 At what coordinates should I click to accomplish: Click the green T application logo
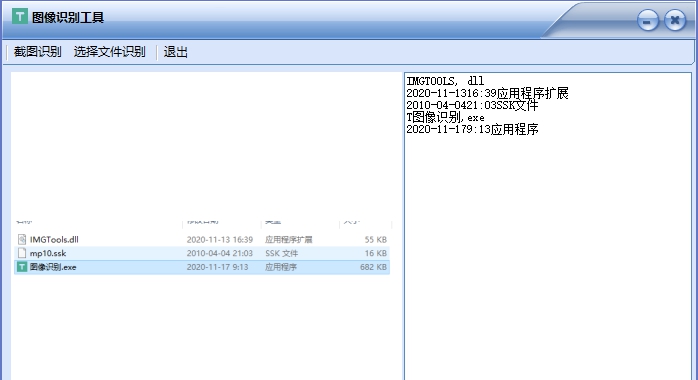point(20,17)
